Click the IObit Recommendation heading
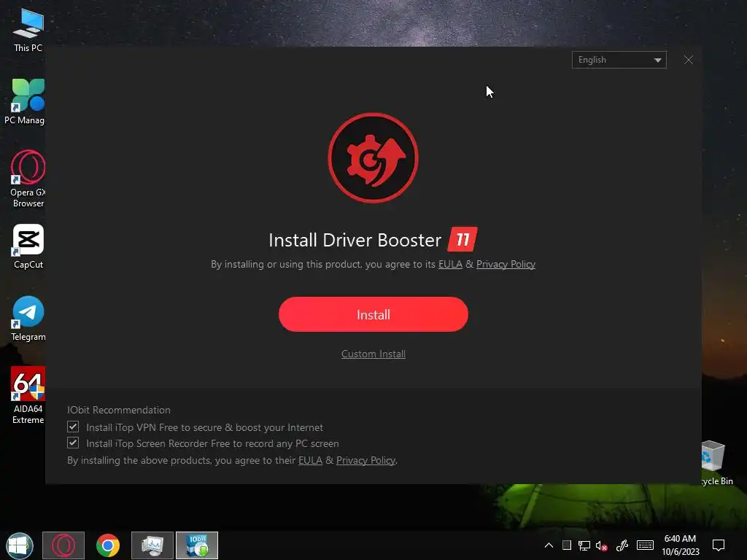 click(119, 410)
